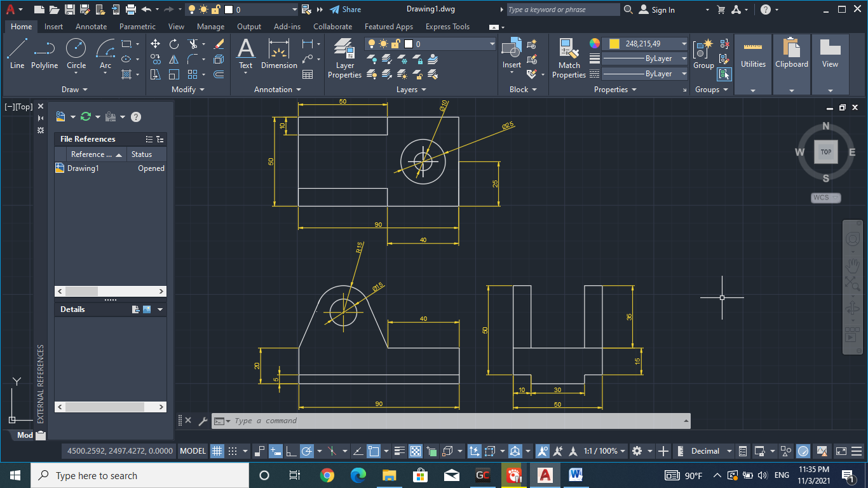Toggle ortho mode in status bar
868x488 pixels.
(291, 451)
